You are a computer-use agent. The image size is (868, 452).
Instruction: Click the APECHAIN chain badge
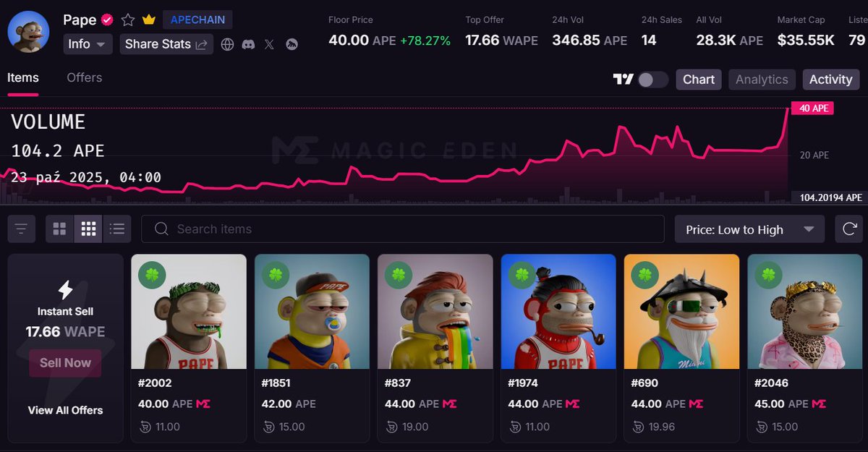tap(197, 20)
